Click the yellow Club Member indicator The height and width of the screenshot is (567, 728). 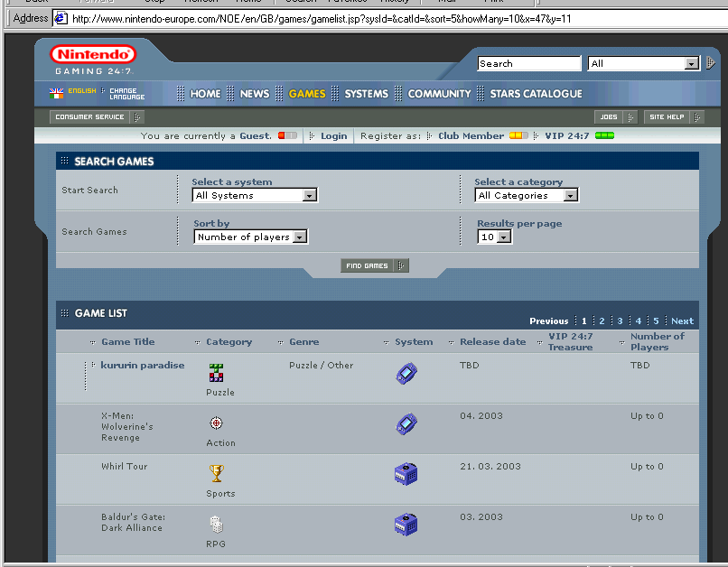point(518,135)
